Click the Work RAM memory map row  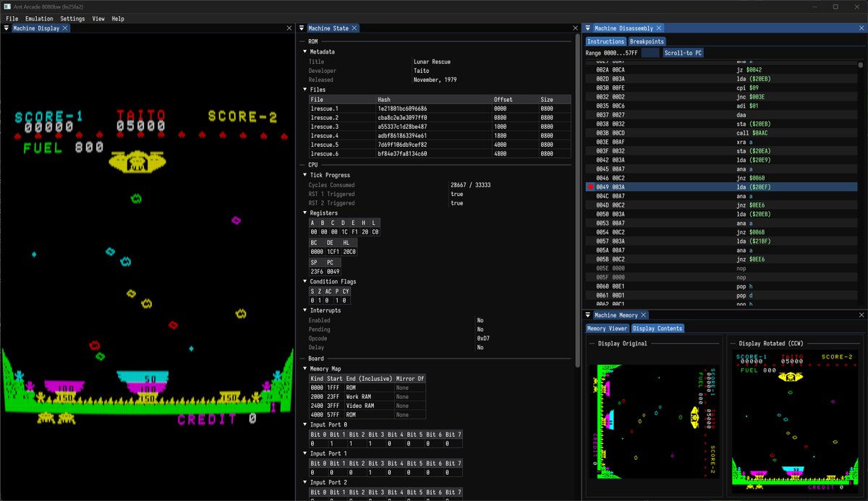[367, 396]
